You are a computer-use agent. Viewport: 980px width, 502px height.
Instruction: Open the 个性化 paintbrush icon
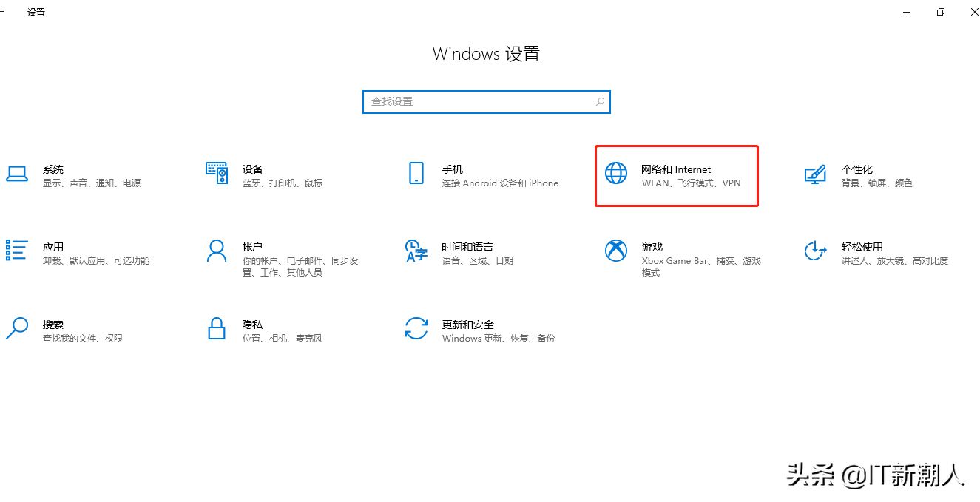click(x=815, y=174)
